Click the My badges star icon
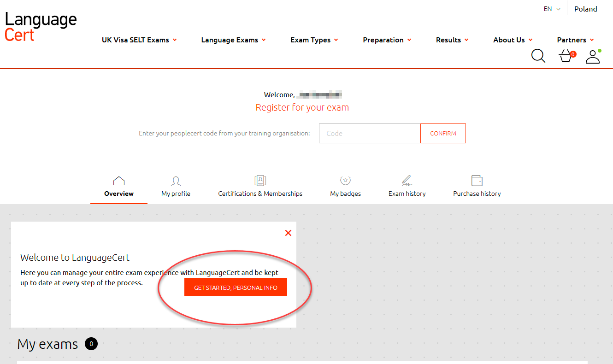This screenshot has width=613, height=364. click(x=345, y=181)
